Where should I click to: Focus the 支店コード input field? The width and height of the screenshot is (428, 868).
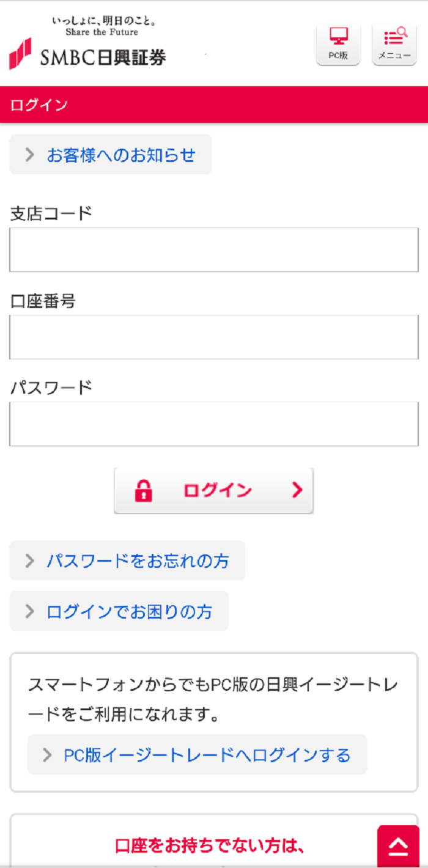point(213,250)
